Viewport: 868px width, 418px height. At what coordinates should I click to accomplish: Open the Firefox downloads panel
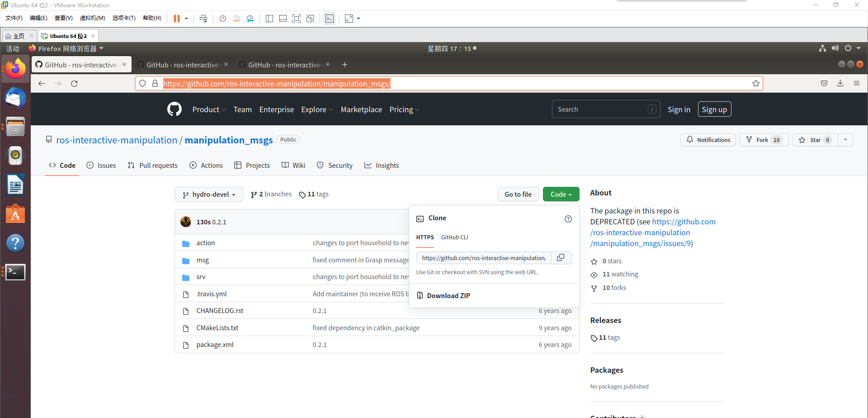click(840, 83)
